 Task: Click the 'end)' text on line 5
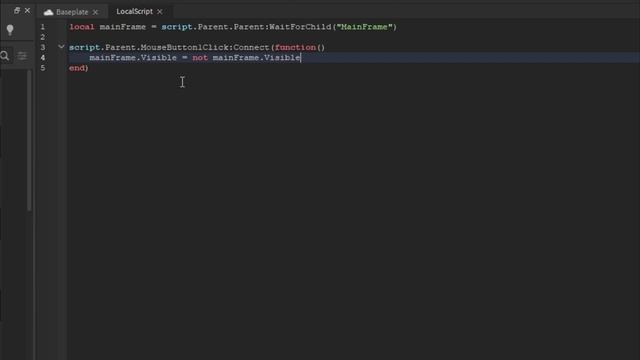(x=79, y=68)
